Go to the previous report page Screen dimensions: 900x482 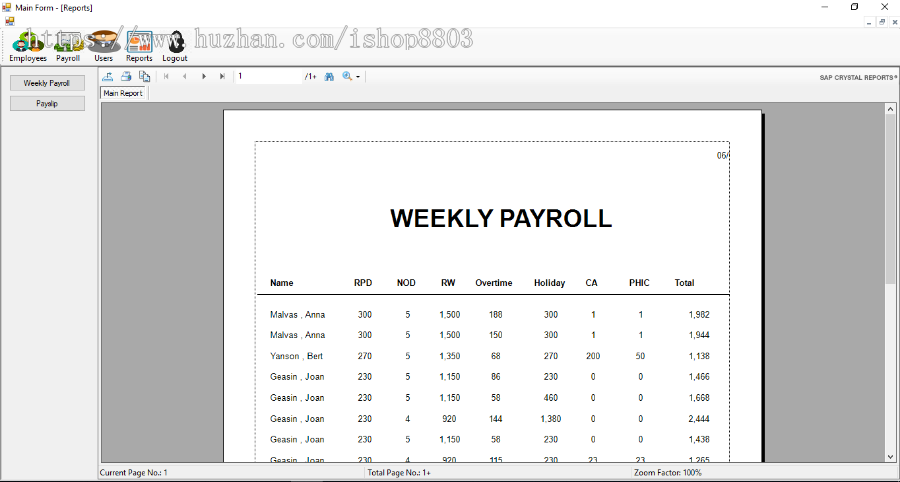[185, 76]
